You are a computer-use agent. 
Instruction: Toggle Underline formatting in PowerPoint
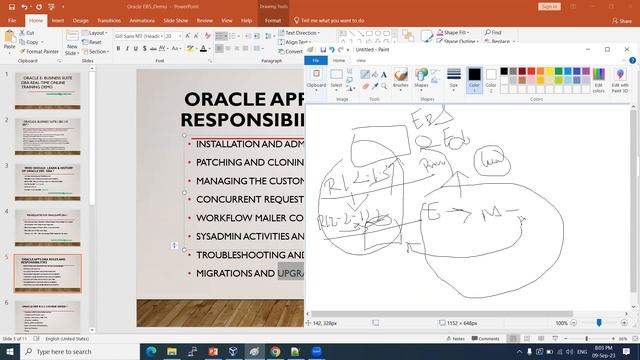coord(136,49)
